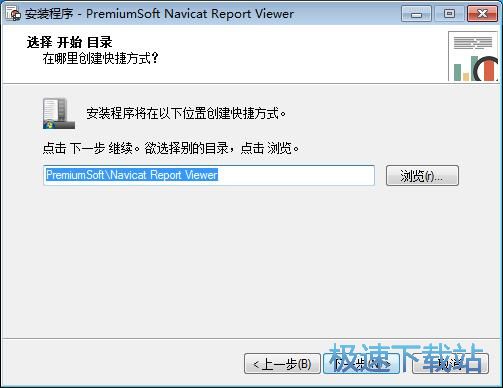Click the Browse (浏览) button
Image resolution: width=503 pixels, height=388 pixels.
point(422,175)
